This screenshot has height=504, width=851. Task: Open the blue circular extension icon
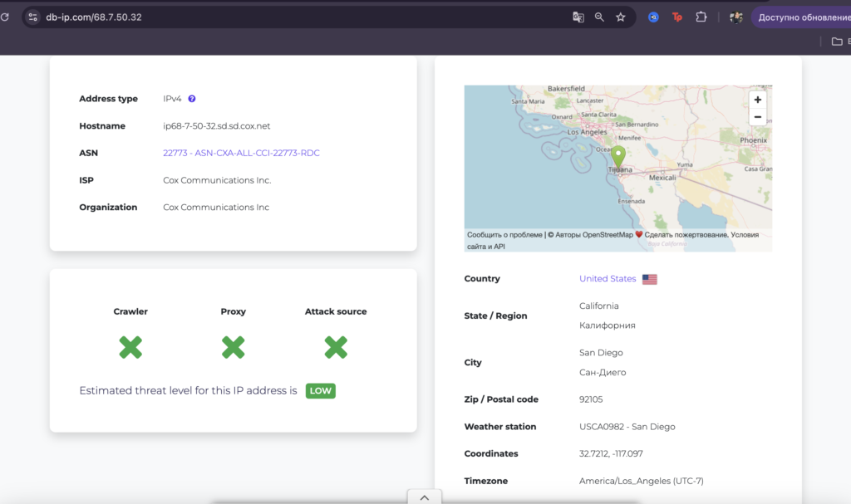pos(653,17)
